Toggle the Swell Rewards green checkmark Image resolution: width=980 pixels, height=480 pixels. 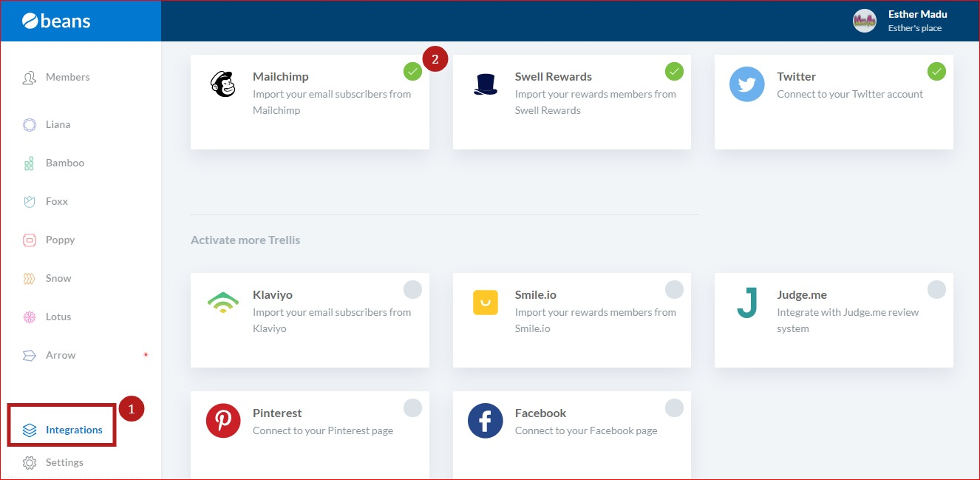pos(674,72)
